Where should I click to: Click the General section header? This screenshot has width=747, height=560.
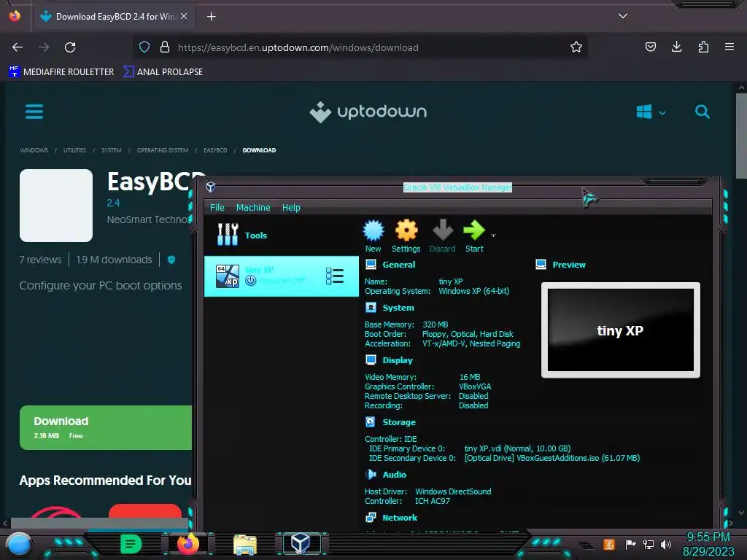pos(398,265)
